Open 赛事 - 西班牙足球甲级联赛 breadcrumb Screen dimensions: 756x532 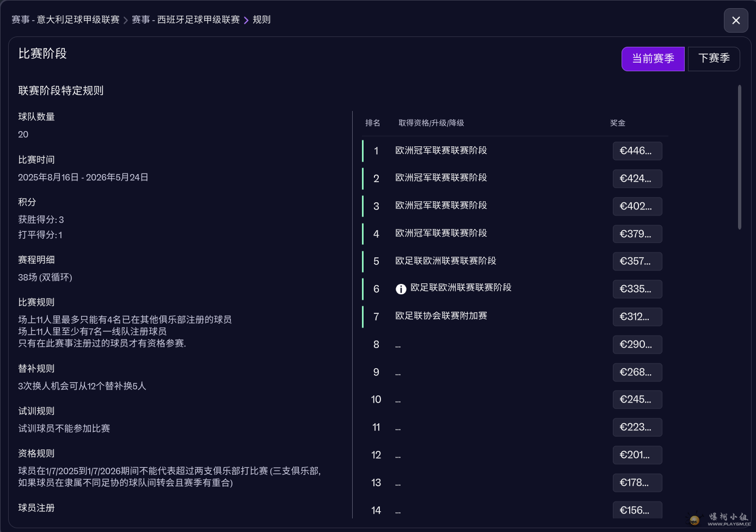tap(186, 20)
